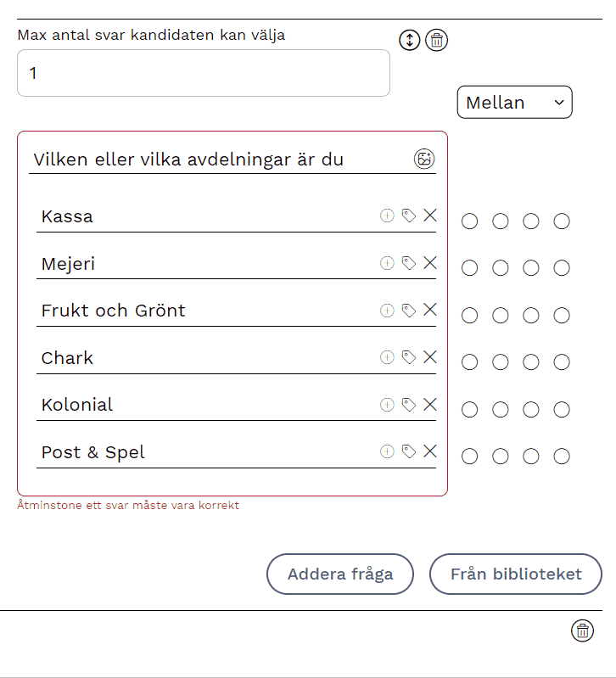The width and height of the screenshot is (616, 678).
Task: Remove the Kolonial answer option
Action: [x=430, y=405]
